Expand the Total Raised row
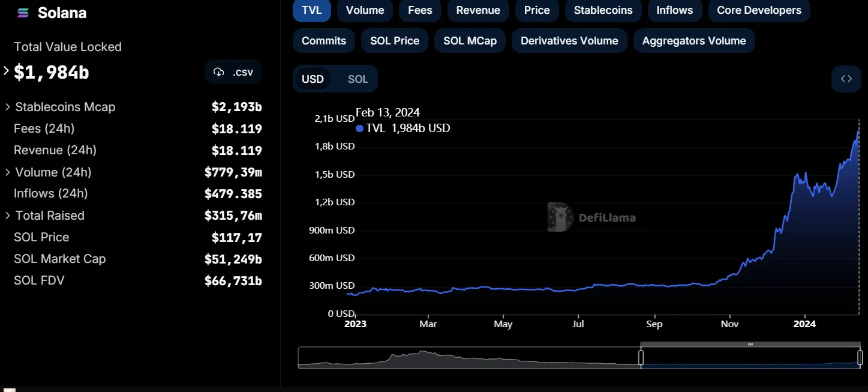The image size is (868, 392). click(x=8, y=216)
